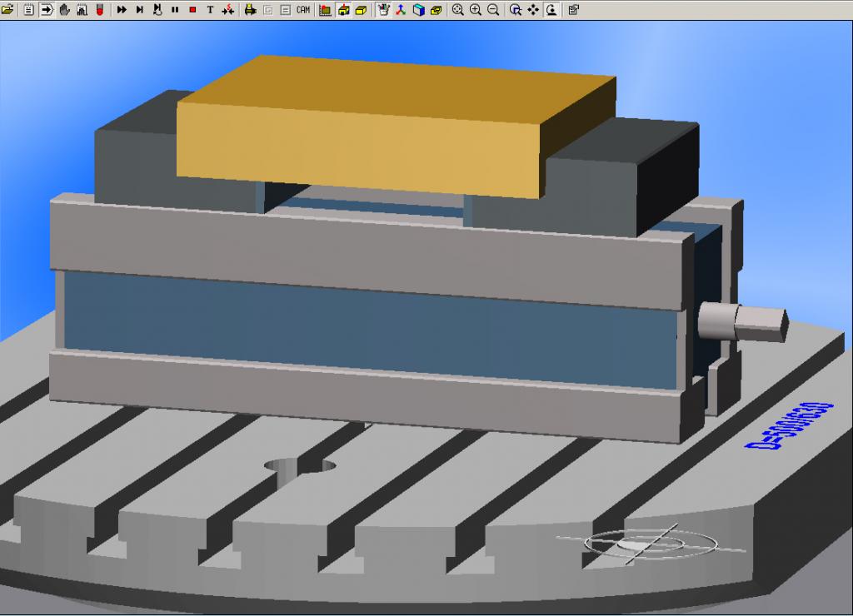The image size is (853, 616).
Task: Fast-forward the simulation with the double arrow
Action: [122, 10]
